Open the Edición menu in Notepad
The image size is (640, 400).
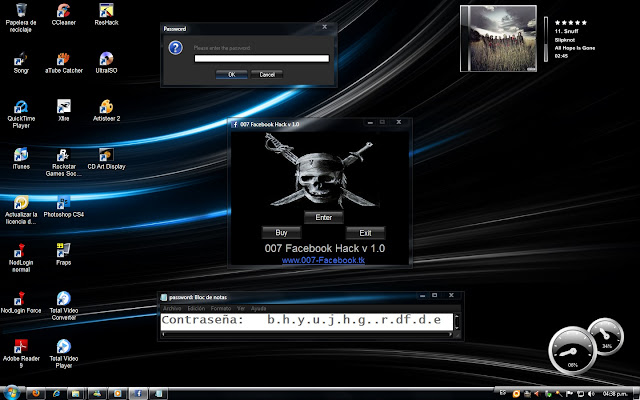tap(196, 309)
